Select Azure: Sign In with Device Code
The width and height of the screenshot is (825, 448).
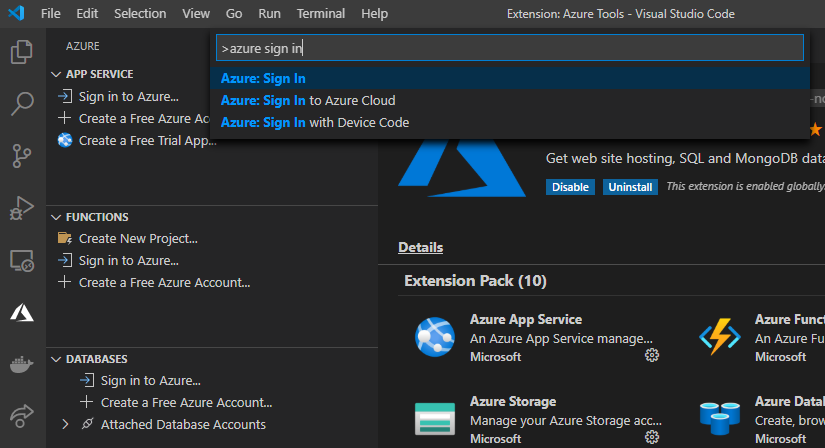[x=315, y=123]
